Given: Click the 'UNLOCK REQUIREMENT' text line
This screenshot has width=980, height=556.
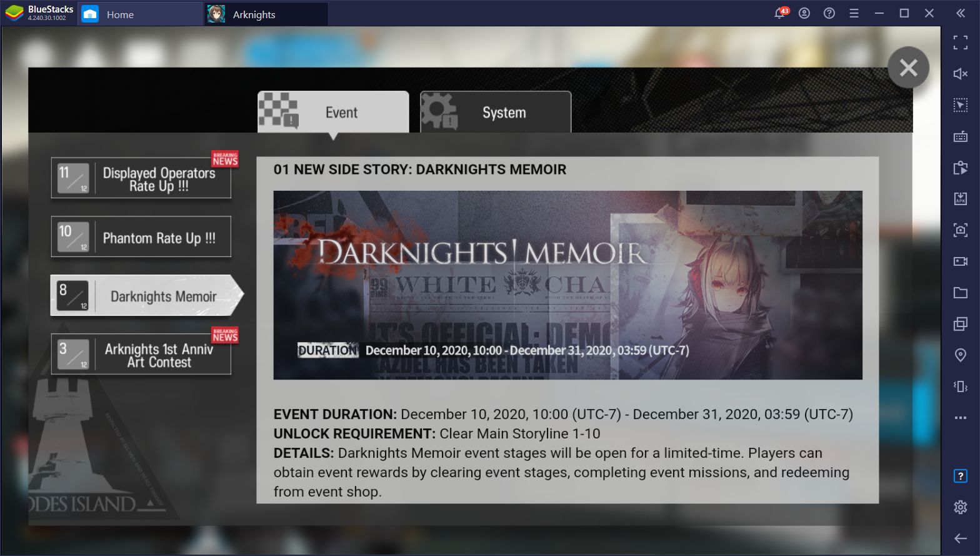Looking at the screenshot, I should point(437,433).
